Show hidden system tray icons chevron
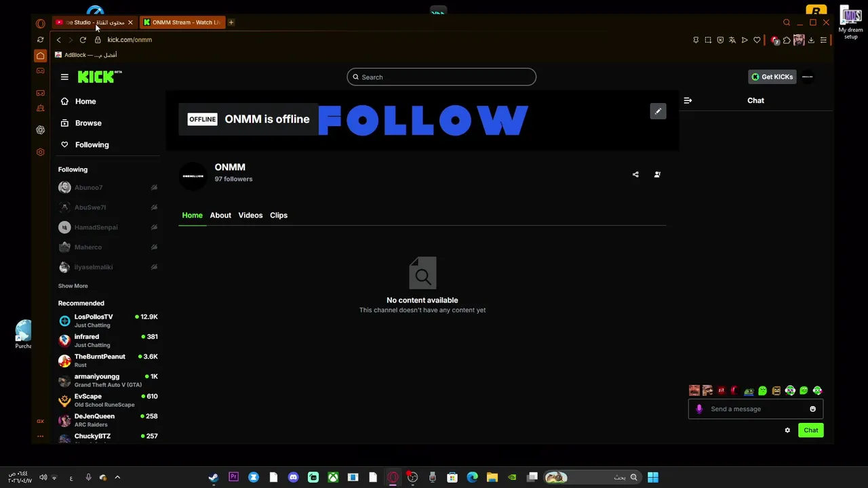 117,477
